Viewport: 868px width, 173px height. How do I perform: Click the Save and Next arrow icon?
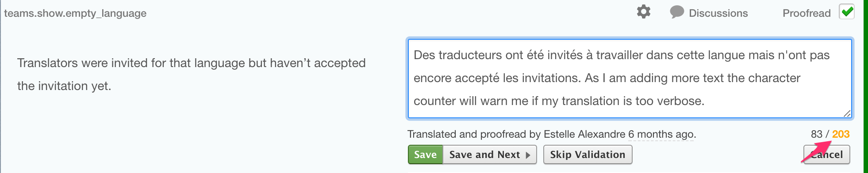(528, 155)
